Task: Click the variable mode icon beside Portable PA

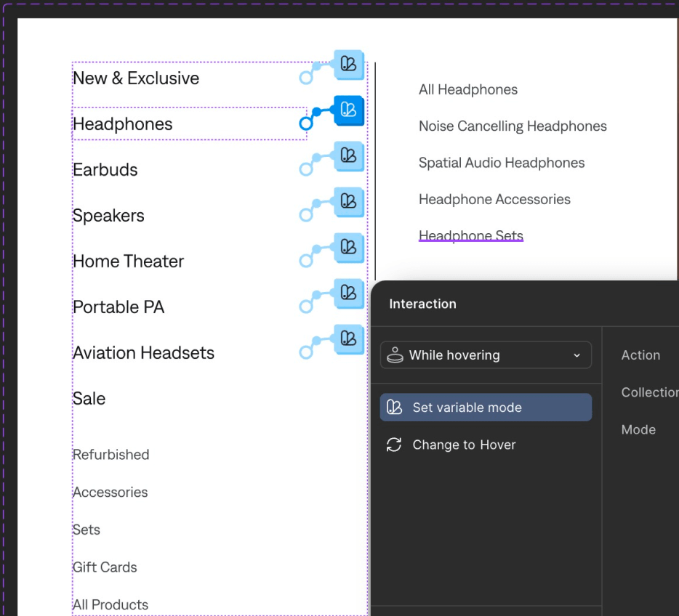Action: 349,293
